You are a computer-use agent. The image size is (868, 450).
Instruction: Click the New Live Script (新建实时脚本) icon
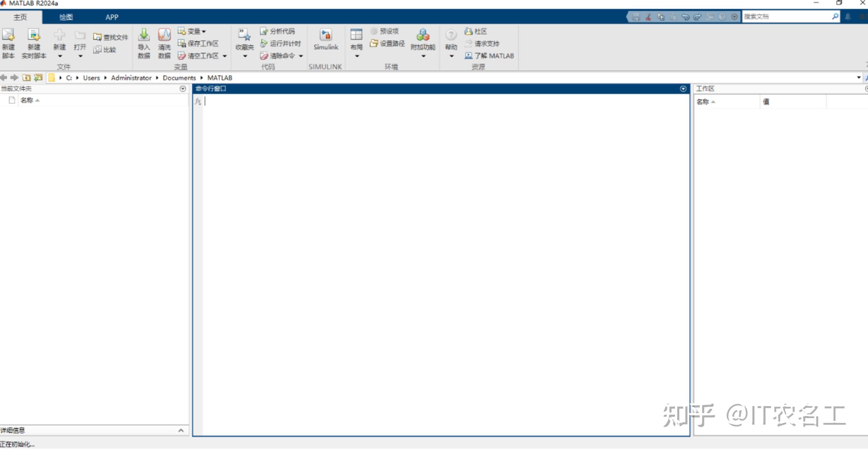(x=34, y=35)
